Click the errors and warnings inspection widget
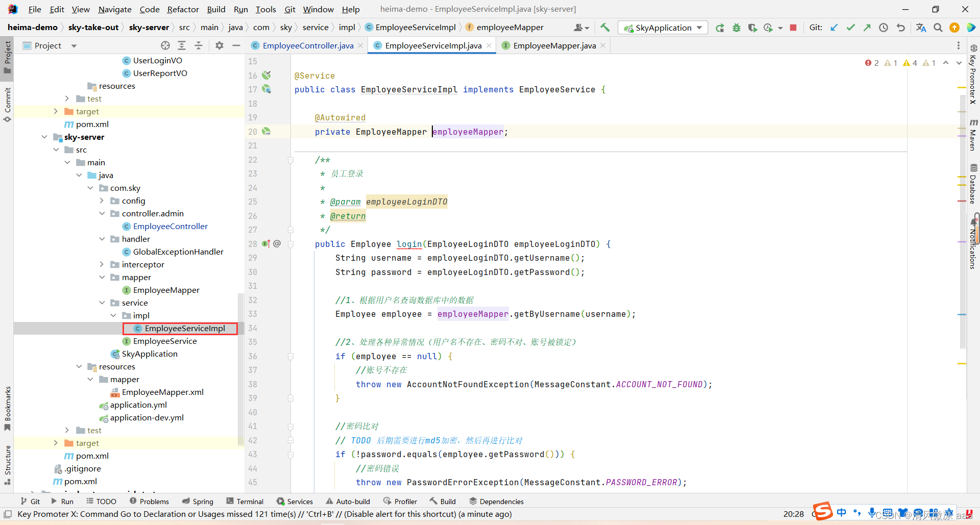This screenshot has width=980, height=525. [x=900, y=63]
